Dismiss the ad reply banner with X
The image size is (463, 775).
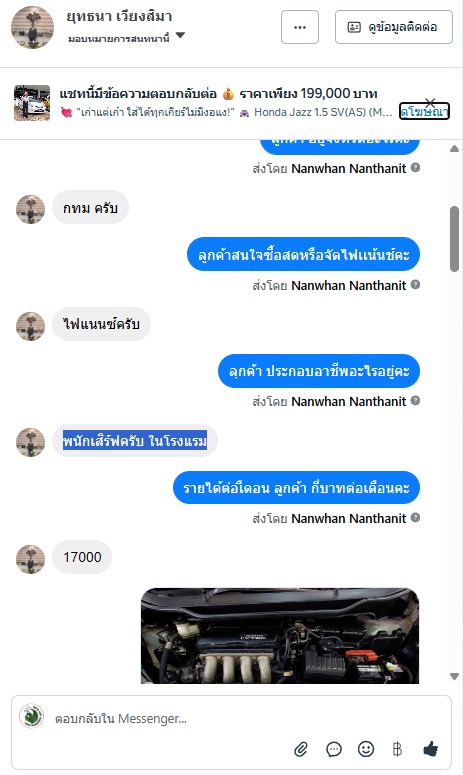pyautogui.click(x=430, y=102)
